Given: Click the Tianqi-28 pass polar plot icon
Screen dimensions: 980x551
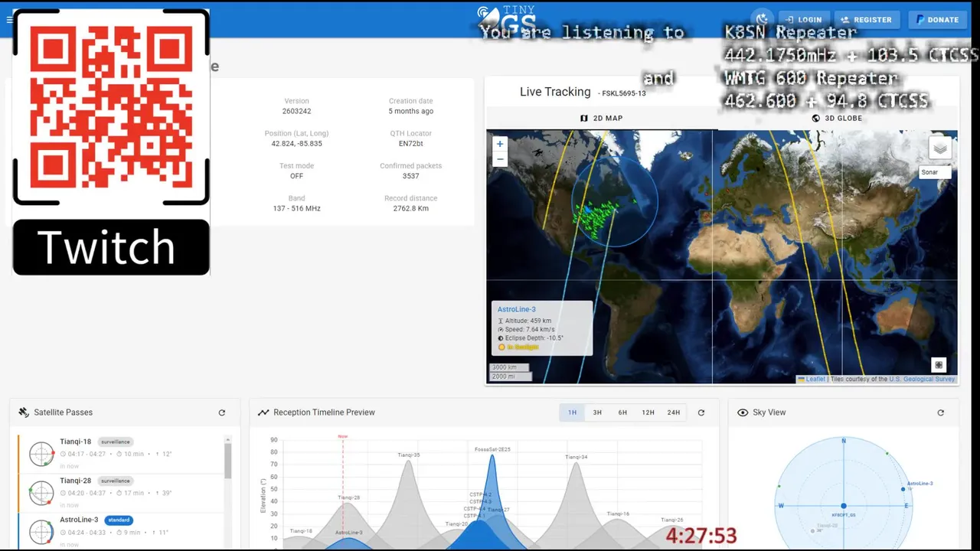Looking at the screenshot, I should 41,493.
